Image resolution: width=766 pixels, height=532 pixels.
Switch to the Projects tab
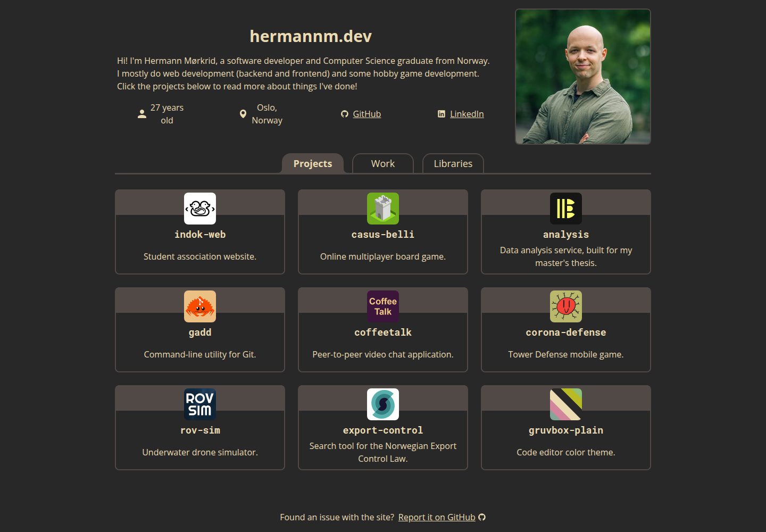[x=313, y=163]
